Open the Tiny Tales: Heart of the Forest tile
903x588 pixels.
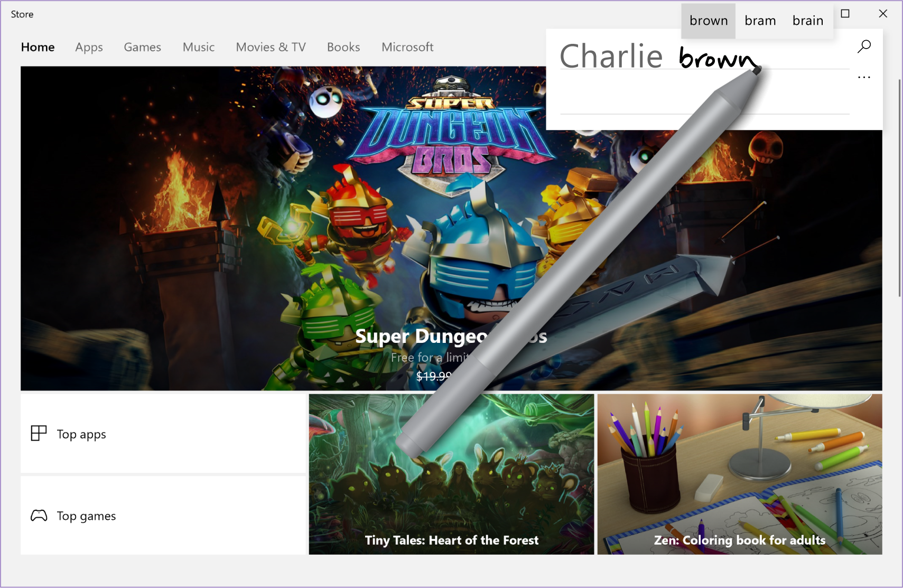click(x=451, y=474)
